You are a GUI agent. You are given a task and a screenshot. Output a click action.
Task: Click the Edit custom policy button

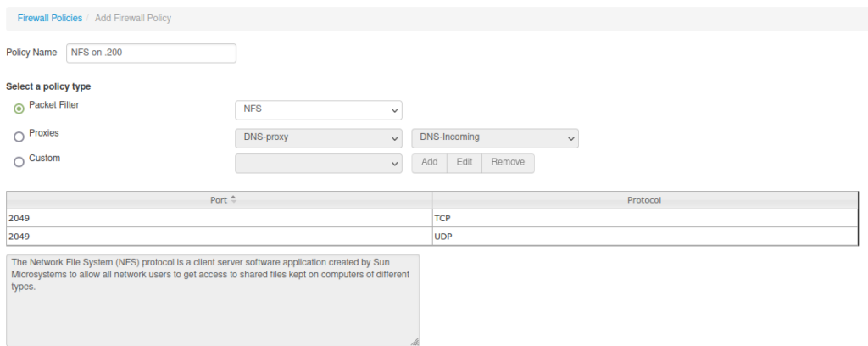465,163
